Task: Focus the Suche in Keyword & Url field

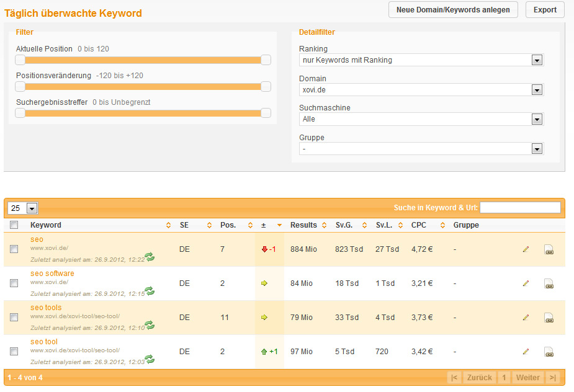Action: [x=520, y=208]
